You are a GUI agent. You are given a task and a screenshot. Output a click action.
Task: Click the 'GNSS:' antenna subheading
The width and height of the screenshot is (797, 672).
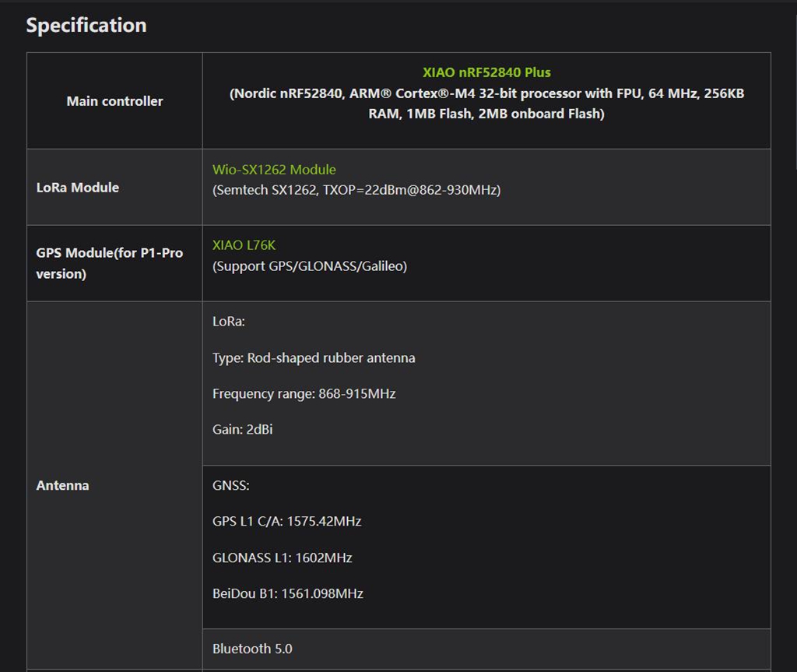[x=231, y=486]
